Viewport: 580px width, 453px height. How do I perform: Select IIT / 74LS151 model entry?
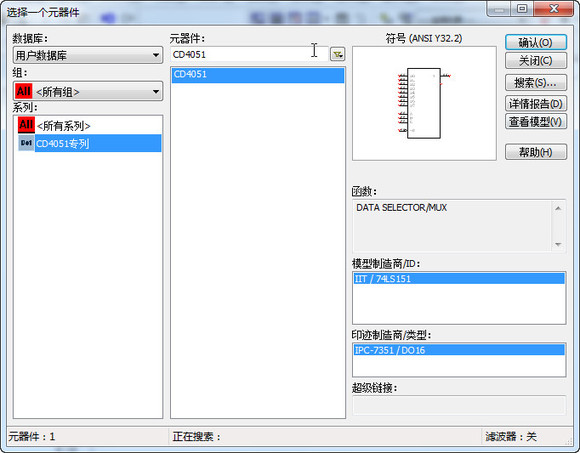(x=459, y=278)
